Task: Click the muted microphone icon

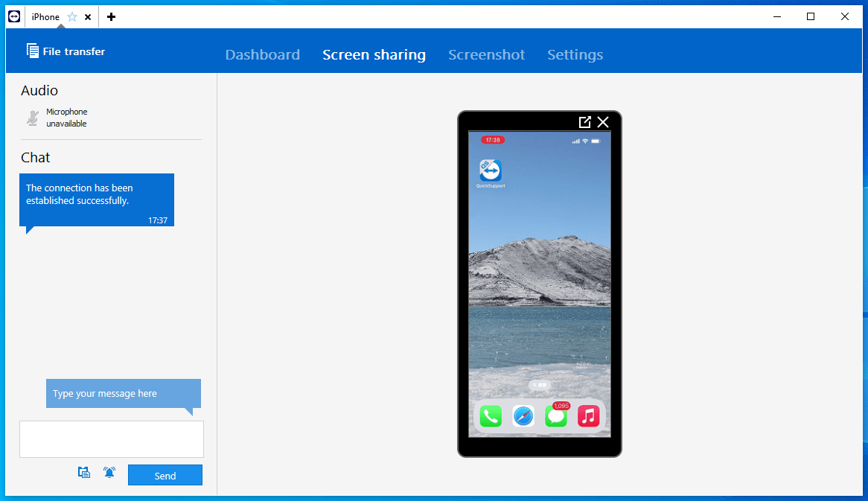Action: [x=33, y=118]
